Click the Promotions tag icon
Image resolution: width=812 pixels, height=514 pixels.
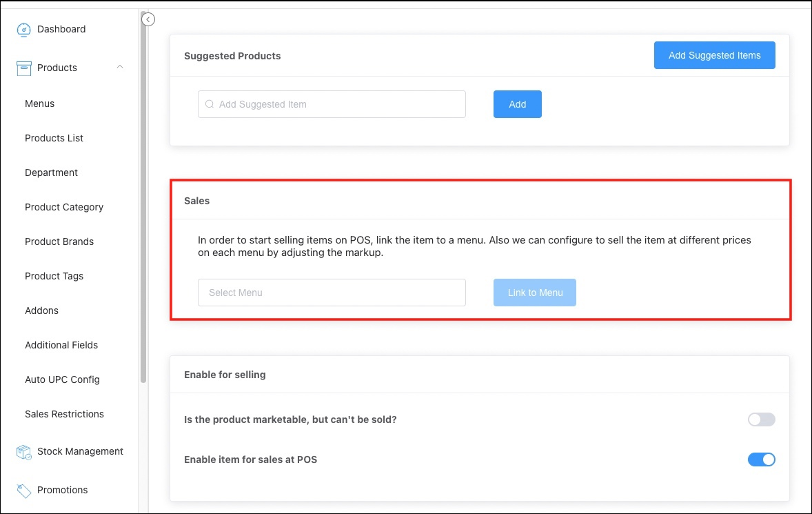(24, 491)
